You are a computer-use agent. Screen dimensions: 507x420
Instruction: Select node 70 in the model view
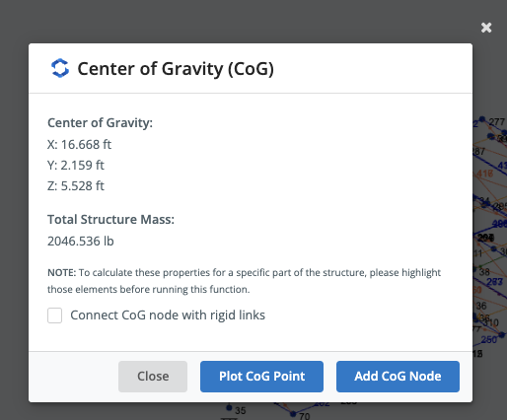point(305,416)
